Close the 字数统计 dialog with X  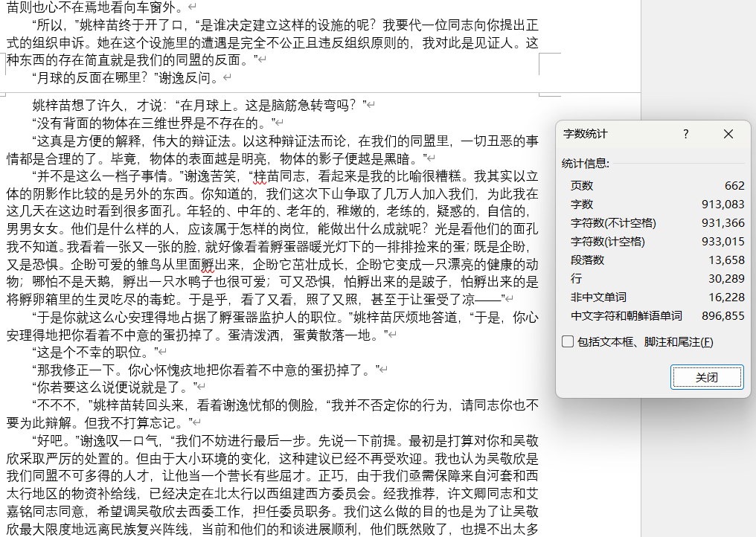pyautogui.click(x=728, y=134)
